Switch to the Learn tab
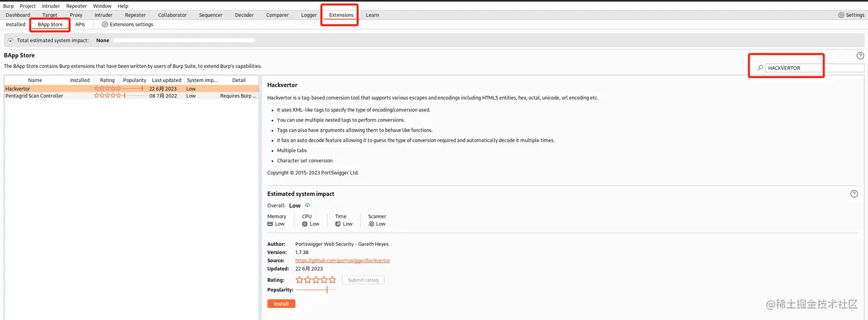The height and width of the screenshot is (320, 868). tap(372, 15)
